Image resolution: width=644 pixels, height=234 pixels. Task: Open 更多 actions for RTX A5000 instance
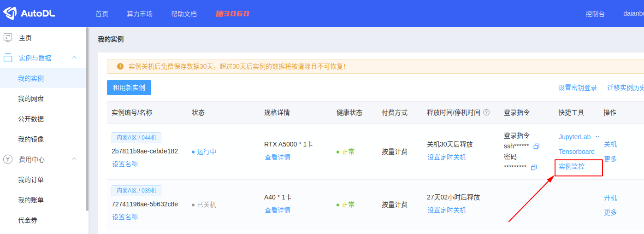[x=610, y=159]
